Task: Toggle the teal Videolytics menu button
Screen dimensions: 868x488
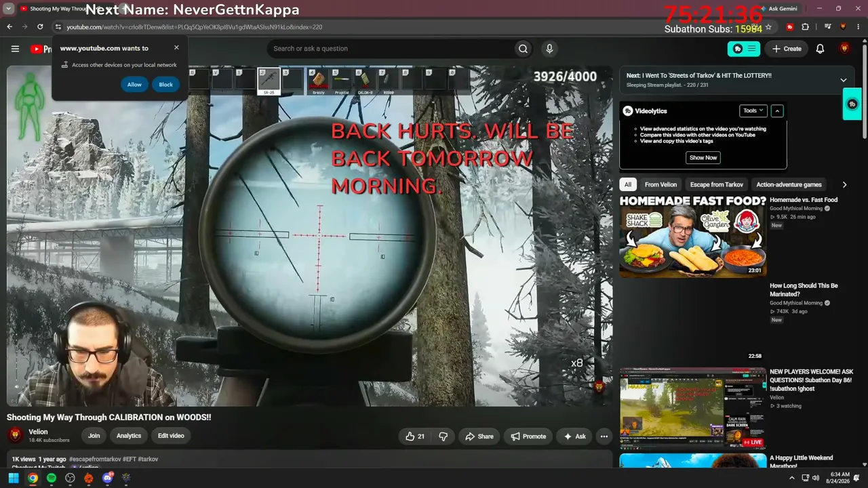Action: click(744, 49)
